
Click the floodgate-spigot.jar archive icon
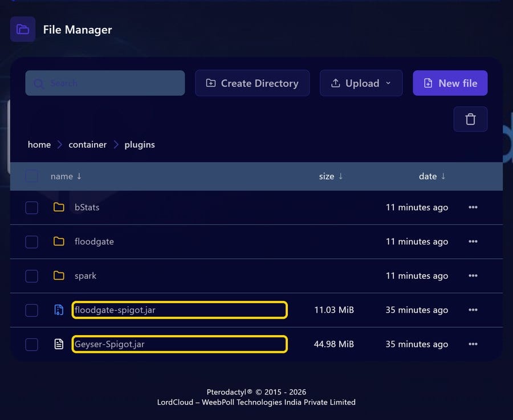(59, 310)
